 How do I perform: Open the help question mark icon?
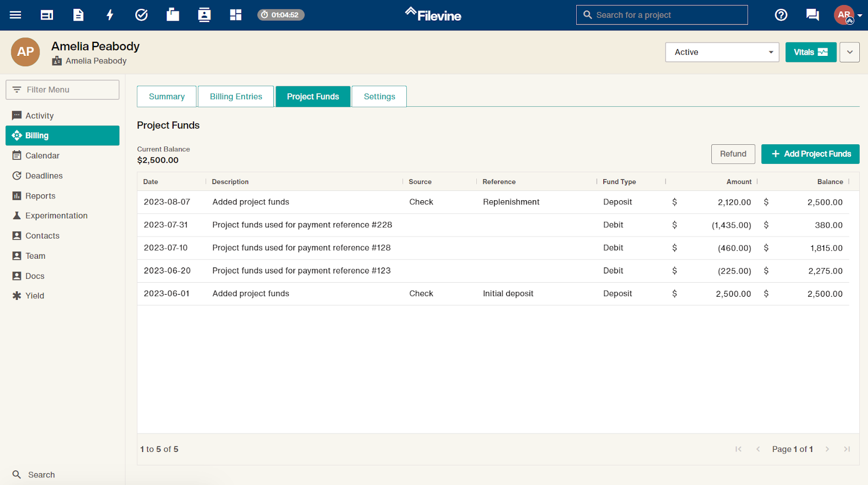(781, 15)
